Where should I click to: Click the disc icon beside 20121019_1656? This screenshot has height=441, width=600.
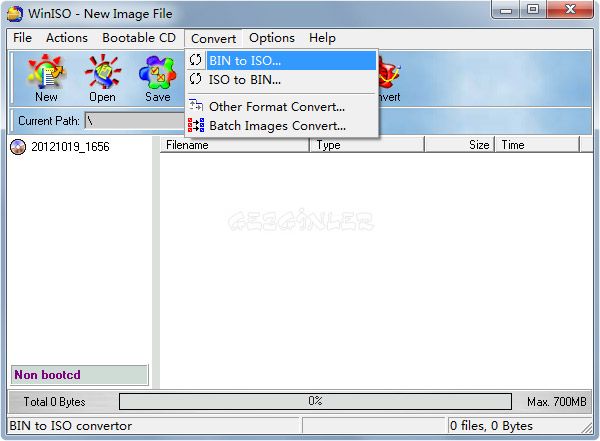tap(18, 147)
